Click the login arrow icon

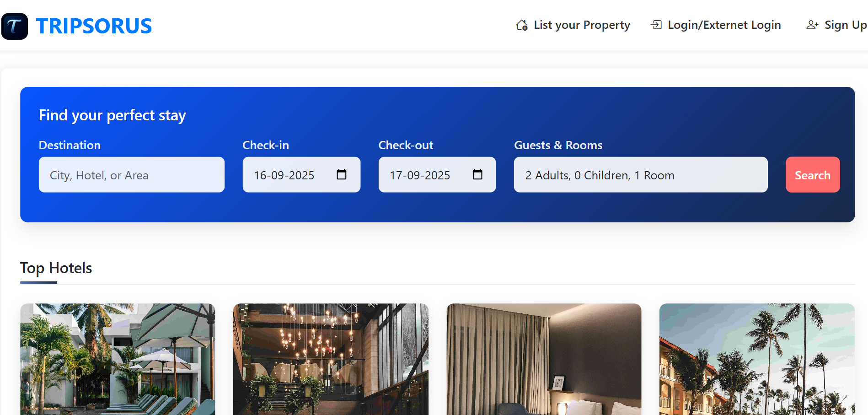tap(656, 25)
